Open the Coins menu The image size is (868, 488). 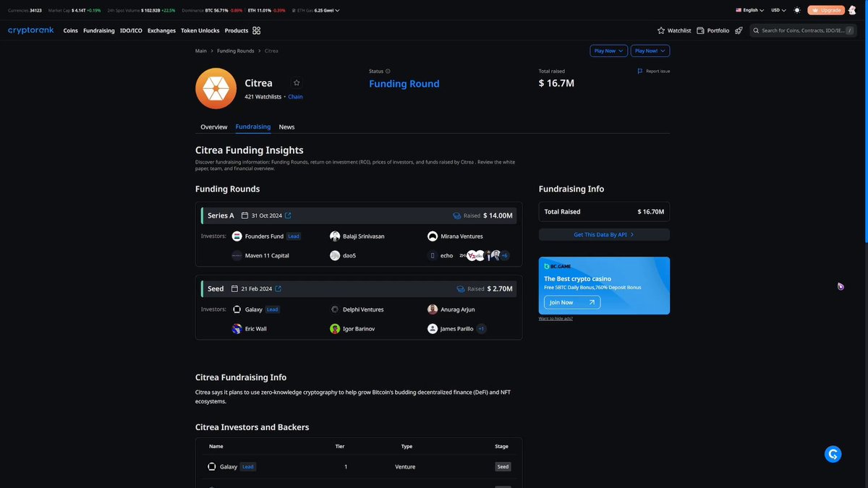pyautogui.click(x=70, y=30)
